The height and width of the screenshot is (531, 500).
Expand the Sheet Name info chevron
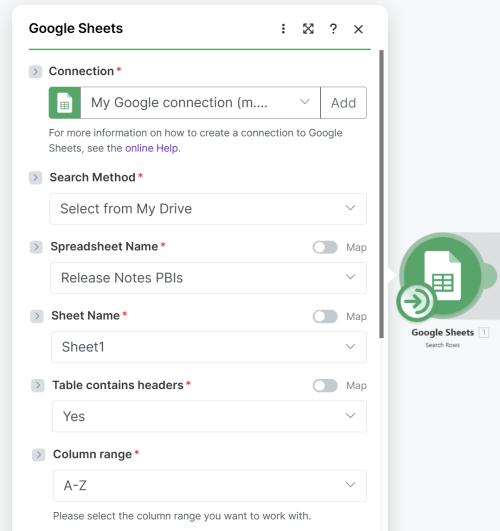(37, 316)
